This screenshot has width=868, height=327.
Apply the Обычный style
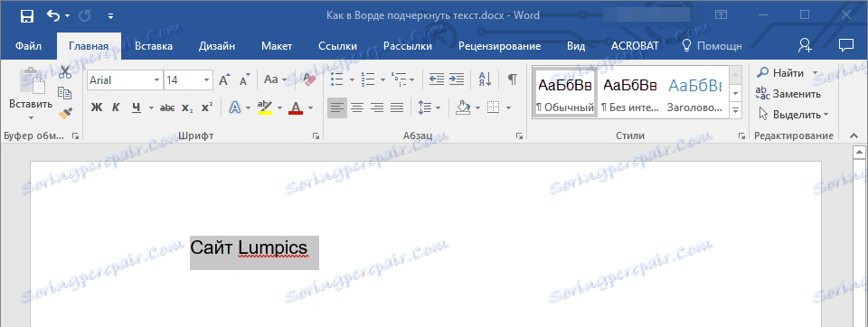pyautogui.click(x=564, y=92)
